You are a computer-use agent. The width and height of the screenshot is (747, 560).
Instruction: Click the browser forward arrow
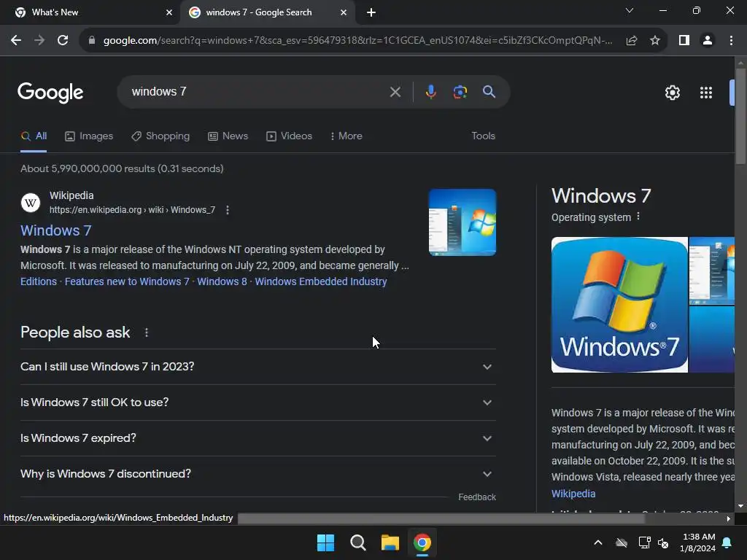39,41
